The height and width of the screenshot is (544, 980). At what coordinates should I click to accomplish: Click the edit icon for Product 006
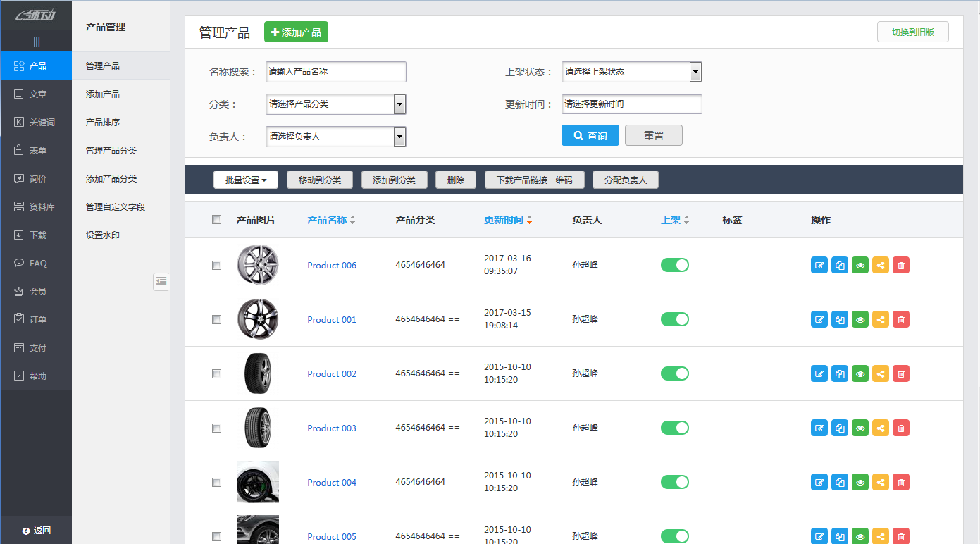[819, 265]
